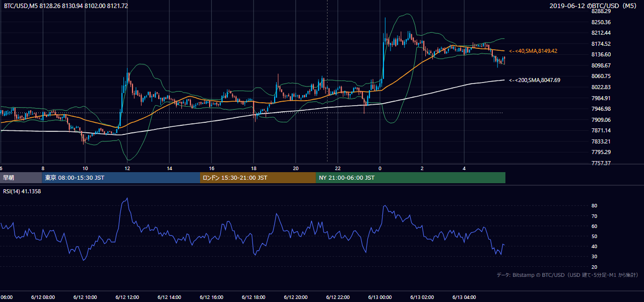Click price axis value 8174.52
644x302 pixels.
click(601, 44)
